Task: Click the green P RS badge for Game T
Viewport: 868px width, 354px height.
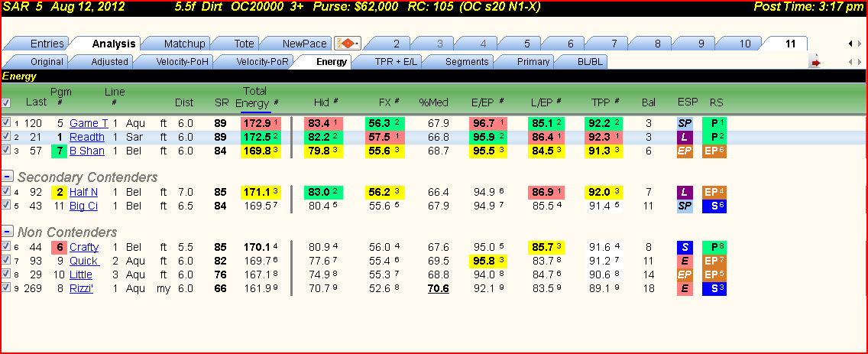Action: click(x=714, y=123)
